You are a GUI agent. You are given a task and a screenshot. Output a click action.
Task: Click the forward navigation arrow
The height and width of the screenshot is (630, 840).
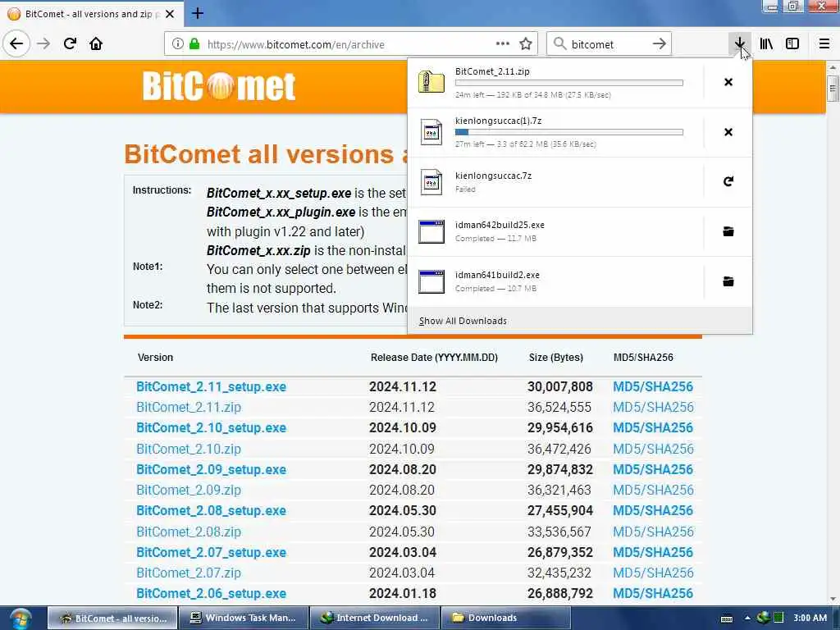coord(43,44)
